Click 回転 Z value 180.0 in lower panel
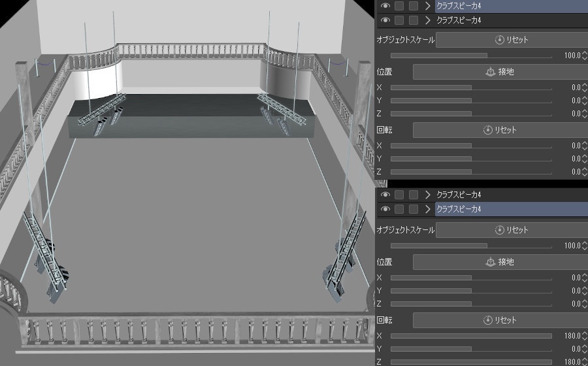This screenshot has width=588, height=366. (572, 362)
